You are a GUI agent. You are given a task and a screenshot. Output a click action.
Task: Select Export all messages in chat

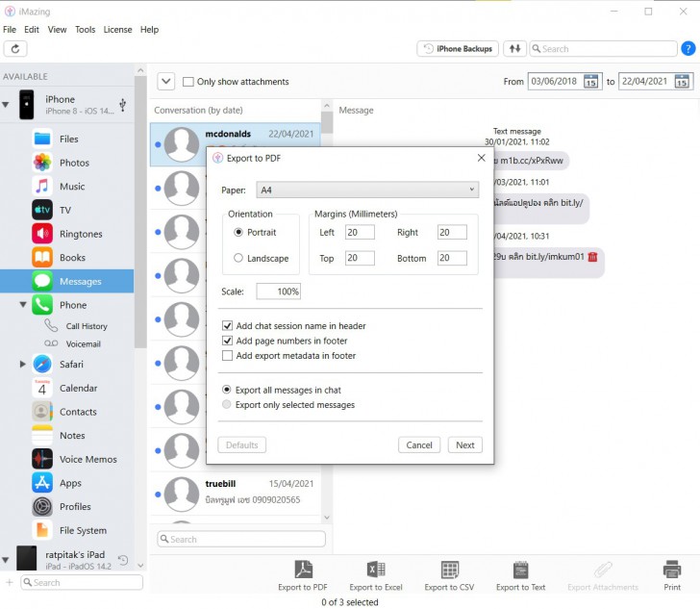pos(227,390)
